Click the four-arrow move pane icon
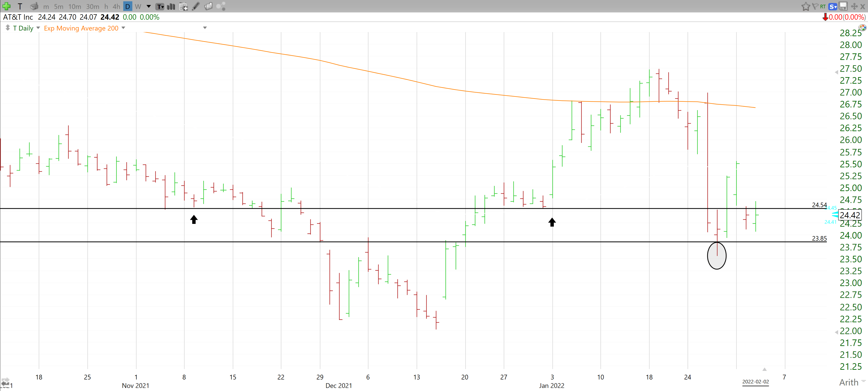The image size is (868, 391). [x=854, y=6]
